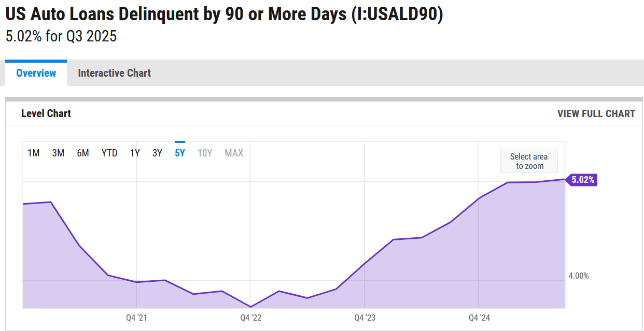The image size is (644, 331).
Task: Select the 1Y time range
Action: (x=135, y=153)
